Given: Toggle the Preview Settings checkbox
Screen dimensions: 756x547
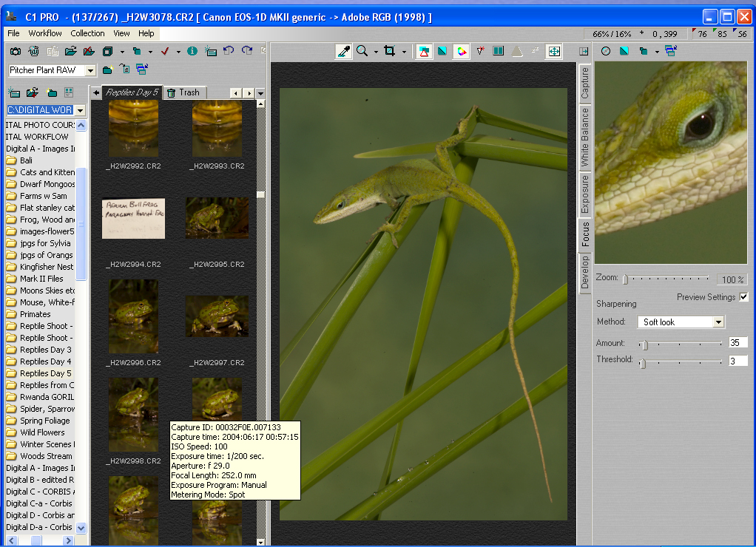Looking at the screenshot, I should click(x=742, y=297).
